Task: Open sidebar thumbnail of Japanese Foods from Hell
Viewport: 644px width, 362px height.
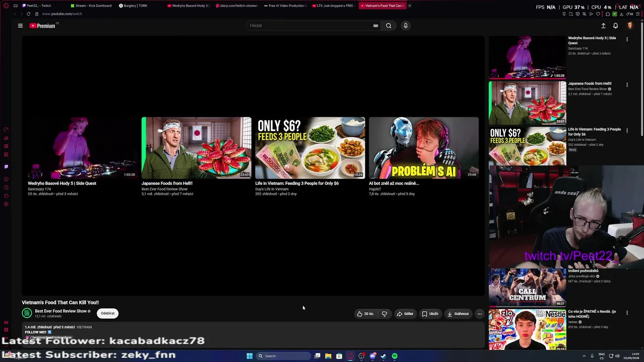Action: tap(527, 103)
